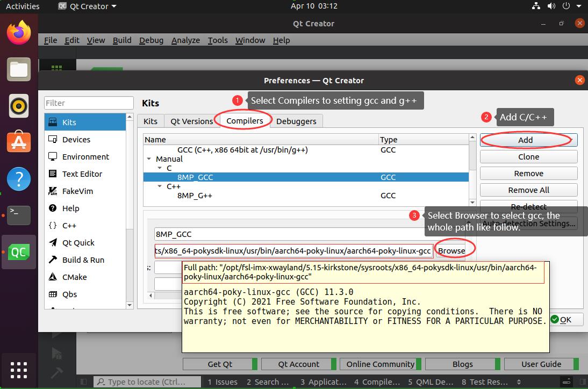Open Text Editor preferences category
The image size is (588, 389).
click(x=85, y=174)
